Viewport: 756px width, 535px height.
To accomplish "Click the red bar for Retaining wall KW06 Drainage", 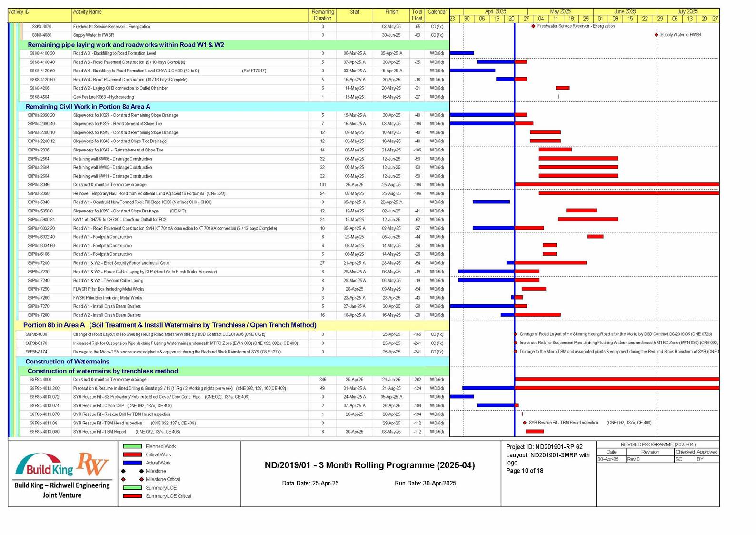I will (x=578, y=159).
